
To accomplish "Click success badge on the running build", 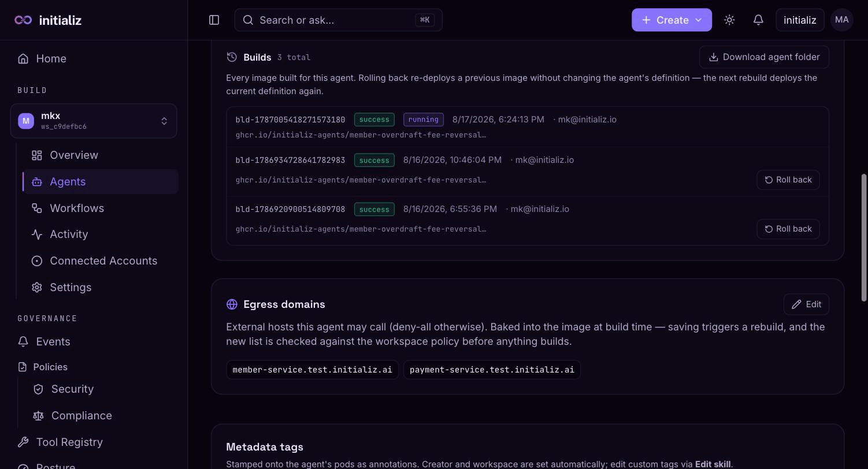I will pyautogui.click(x=374, y=120).
